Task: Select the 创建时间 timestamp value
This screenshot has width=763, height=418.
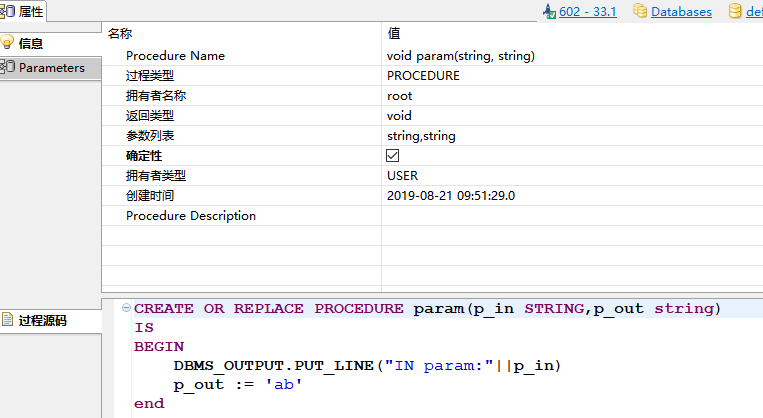Action: (x=450, y=196)
